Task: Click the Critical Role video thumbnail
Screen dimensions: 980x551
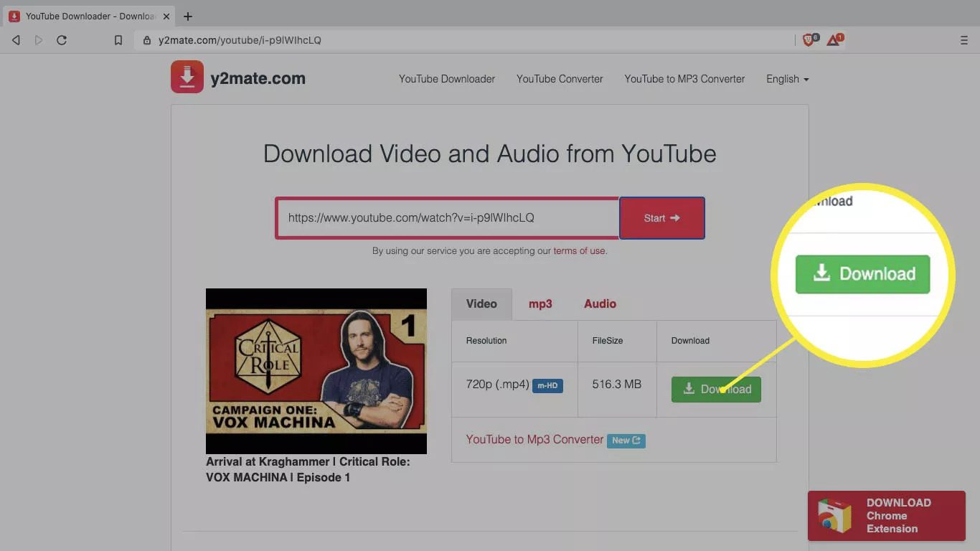Action: (316, 371)
